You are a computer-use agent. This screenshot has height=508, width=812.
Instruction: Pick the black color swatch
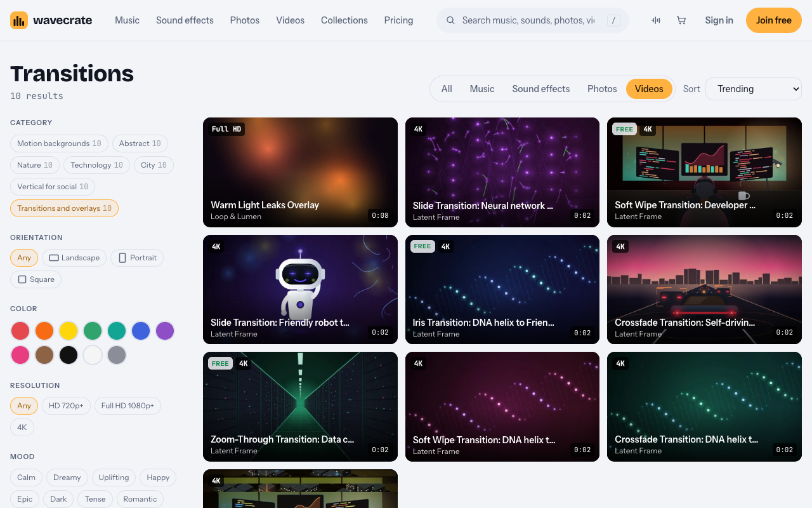point(69,355)
